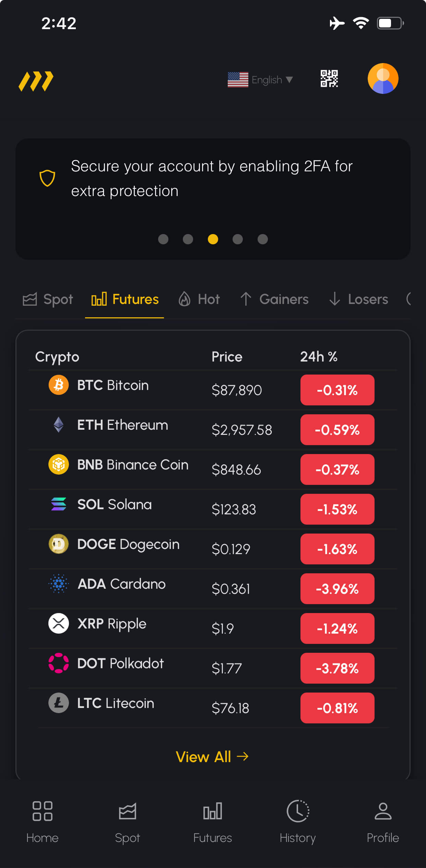Switch to the Gainers tab

pos(274,299)
